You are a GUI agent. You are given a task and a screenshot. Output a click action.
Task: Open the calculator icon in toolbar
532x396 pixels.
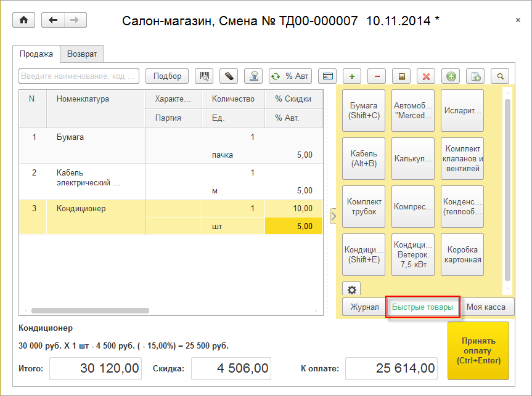[402, 76]
